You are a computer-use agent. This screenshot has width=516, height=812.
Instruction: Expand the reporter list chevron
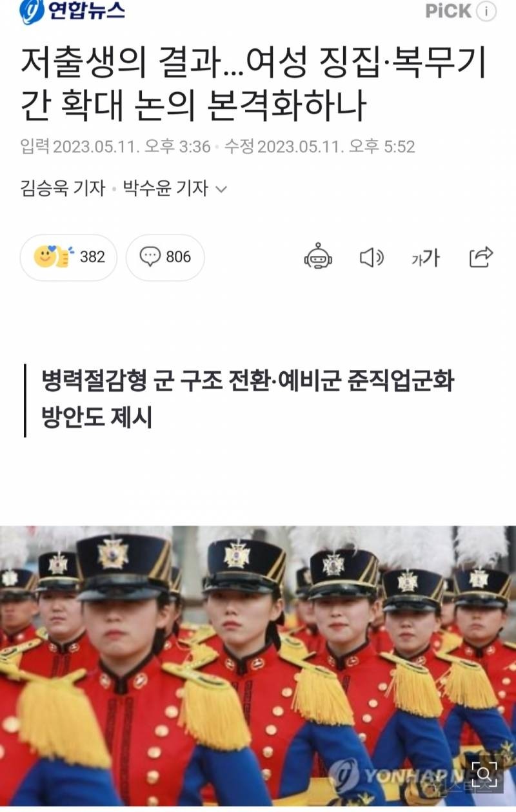coord(221,189)
